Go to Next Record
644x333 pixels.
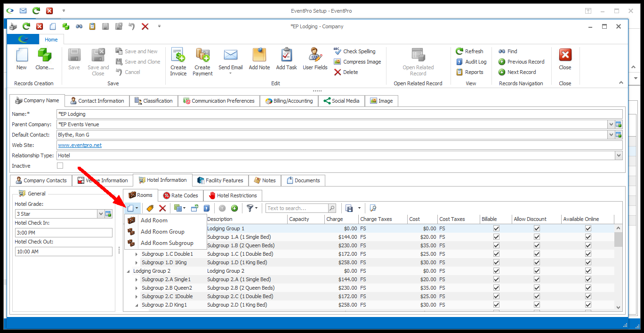pos(517,72)
